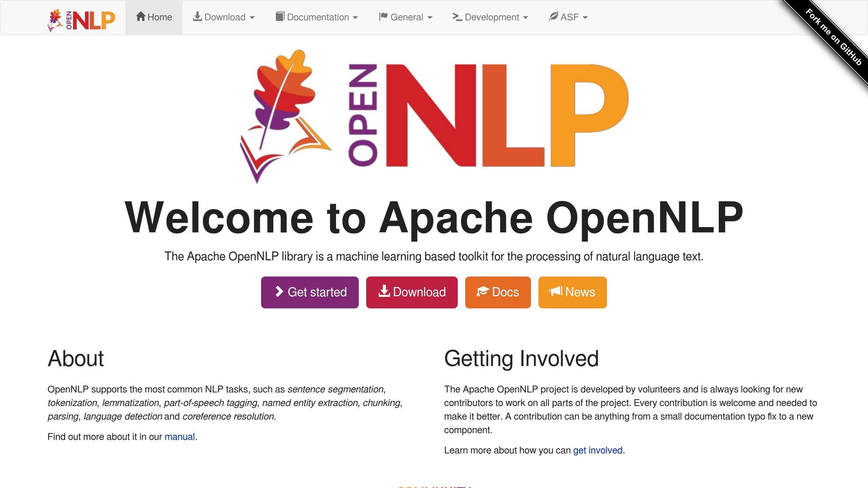The width and height of the screenshot is (868, 488).
Task: Select the Download icon next to its menu label
Action: coord(197,17)
